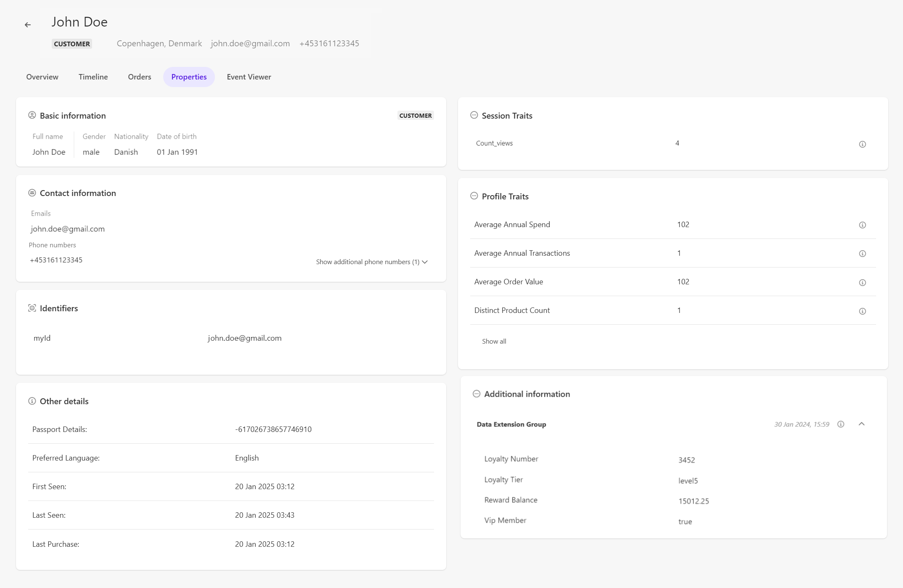Click Average Order Value label

tap(508, 281)
